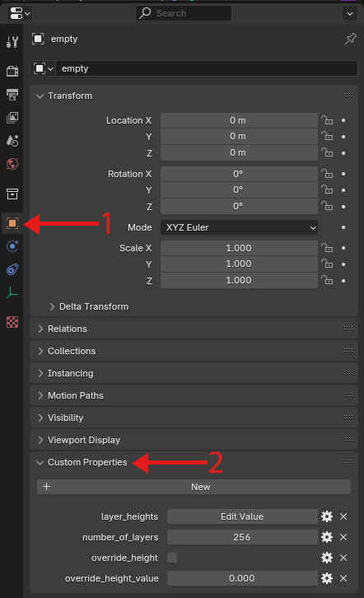This screenshot has height=598, width=364.
Task: Expand the Motion Paths panel
Action: [x=40, y=396]
